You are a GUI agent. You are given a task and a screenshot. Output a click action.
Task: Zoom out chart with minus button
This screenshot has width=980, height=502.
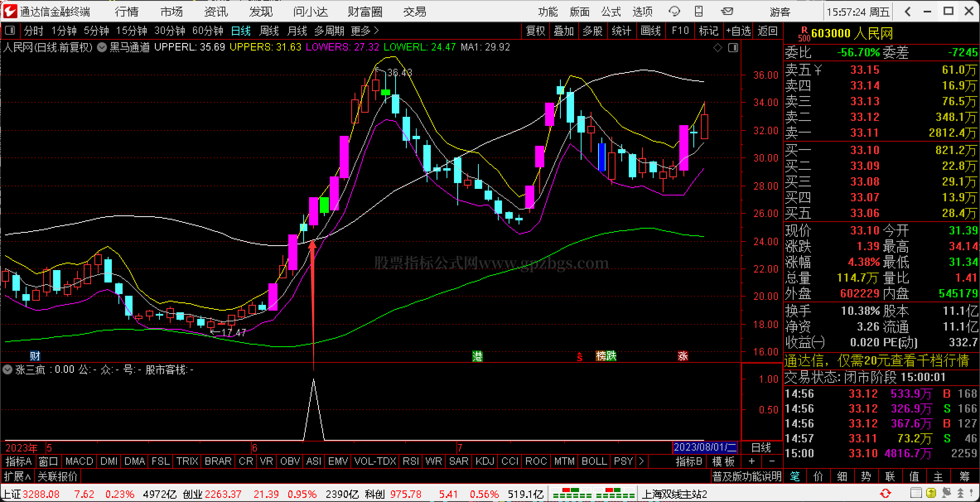771,461
